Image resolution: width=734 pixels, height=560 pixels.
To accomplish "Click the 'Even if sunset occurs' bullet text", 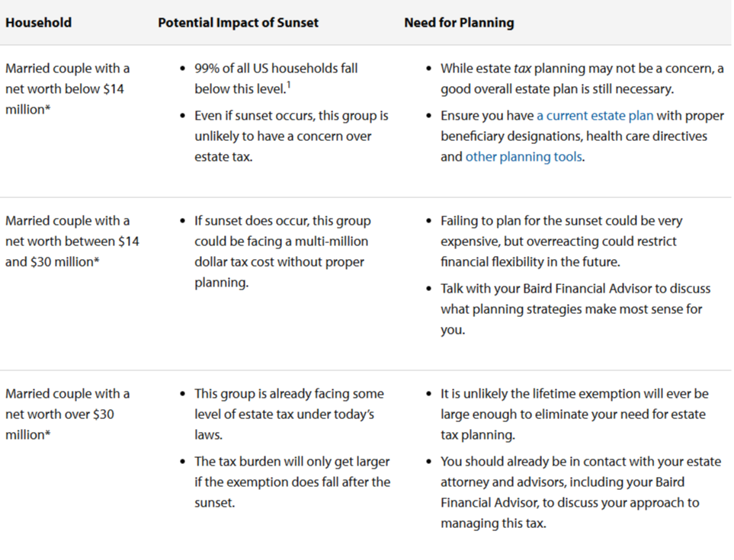I will point(291,136).
